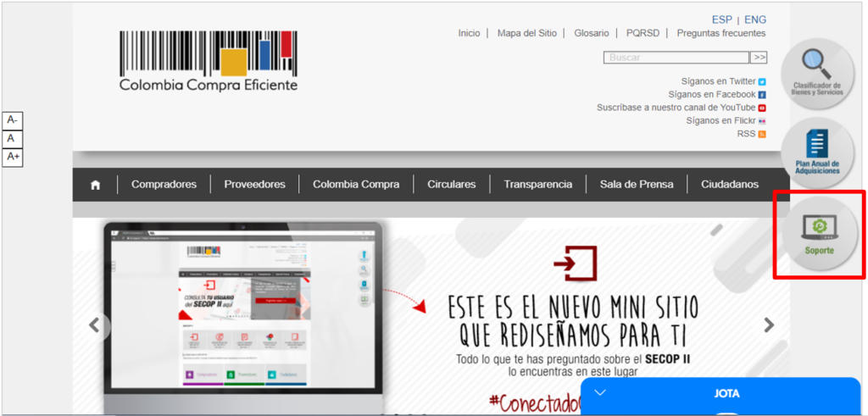Open the Proveedores menu
This screenshot has width=868, height=416.
254,185
